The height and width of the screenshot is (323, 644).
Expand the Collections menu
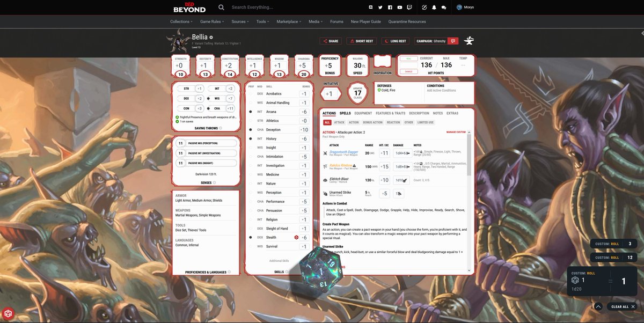click(x=181, y=21)
